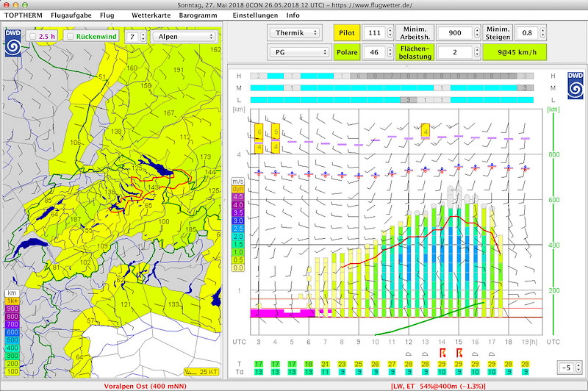Click the map region labeled 143
The height and width of the screenshot is (391, 588).
(x=154, y=187)
